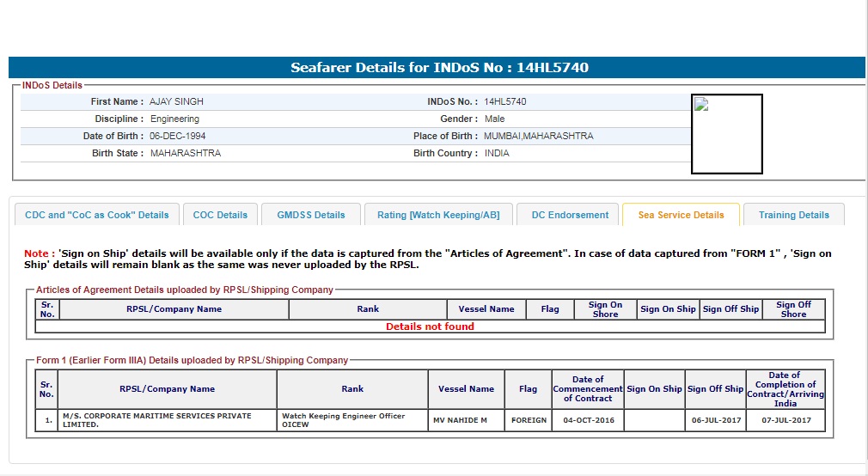868x476 pixels.
Task: Open the GMDSS Details tab
Action: [x=311, y=215]
